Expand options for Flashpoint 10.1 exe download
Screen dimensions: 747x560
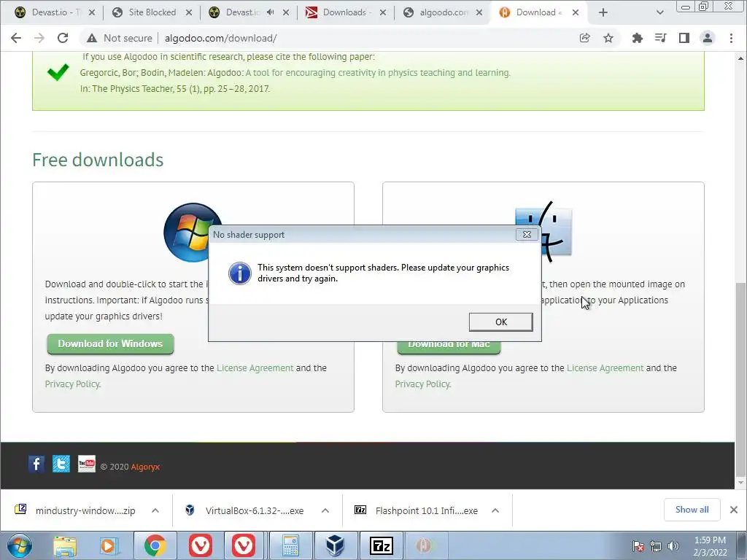495,510
